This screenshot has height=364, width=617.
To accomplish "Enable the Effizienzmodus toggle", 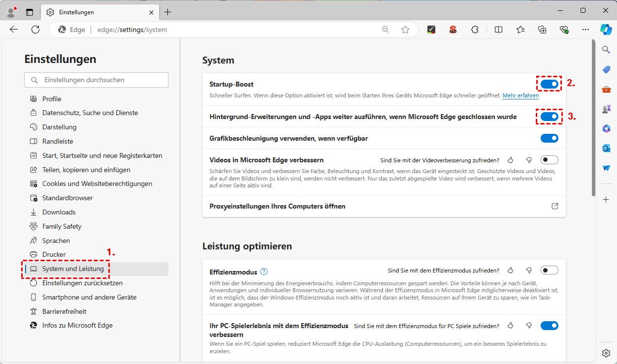I will coord(549,270).
